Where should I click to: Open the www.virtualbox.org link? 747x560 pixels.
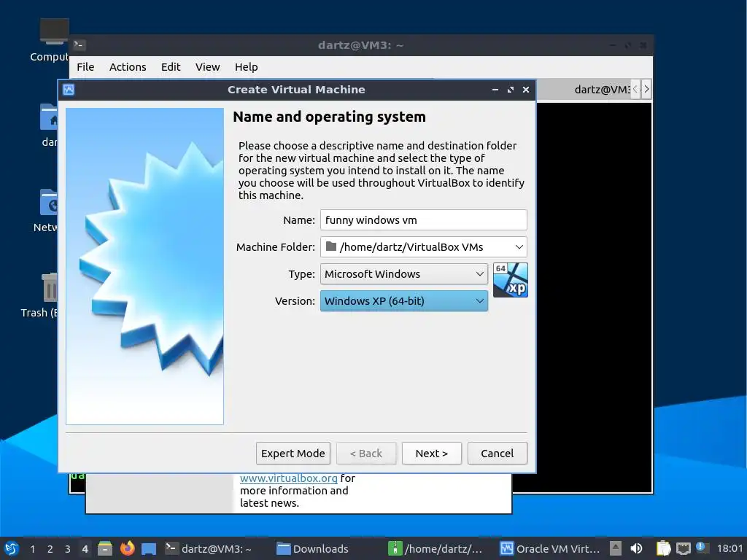(289, 478)
